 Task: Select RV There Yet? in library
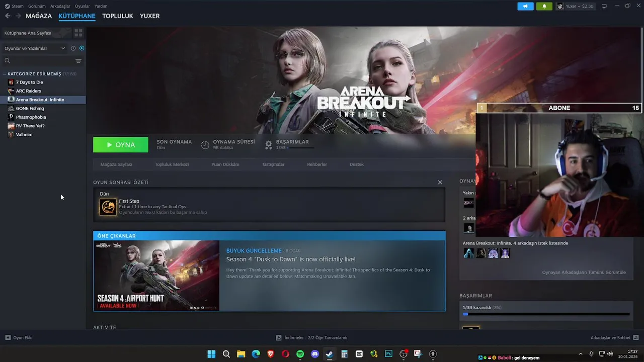point(43,126)
